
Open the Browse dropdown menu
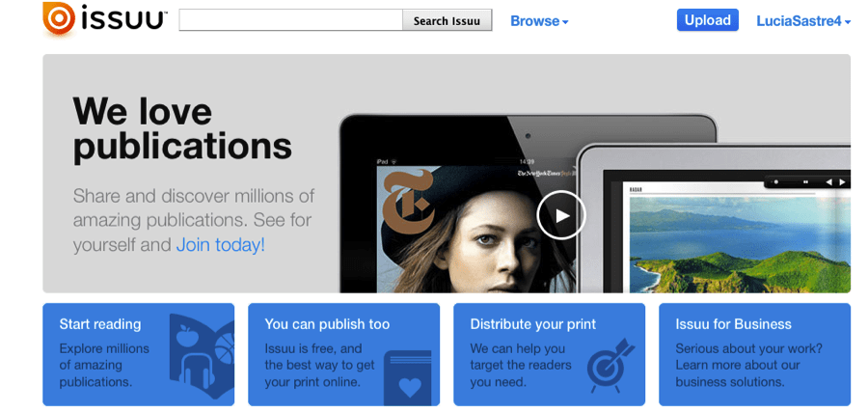[x=539, y=21]
